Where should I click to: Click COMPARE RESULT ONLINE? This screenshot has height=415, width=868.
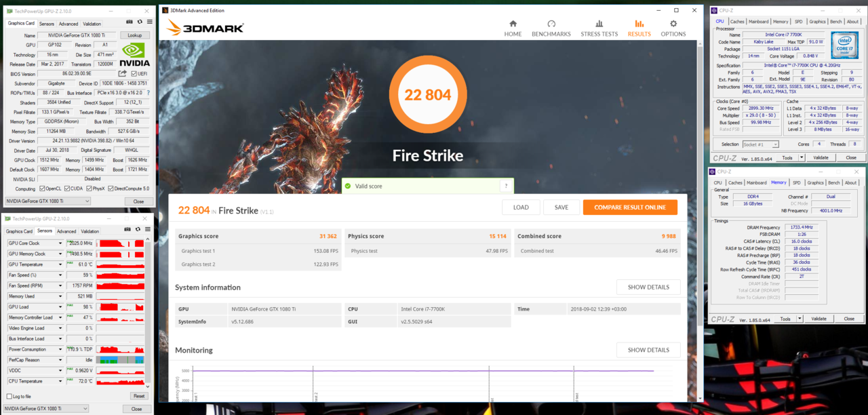pyautogui.click(x=630, y=207)
